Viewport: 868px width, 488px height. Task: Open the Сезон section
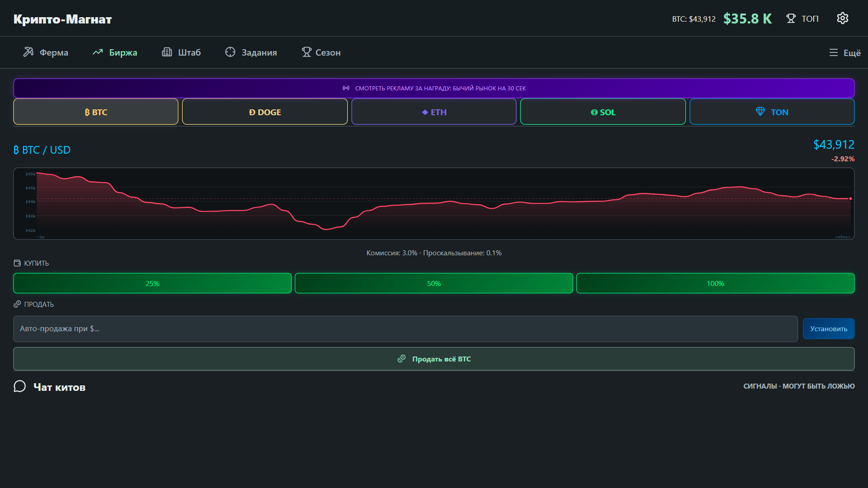(321, 52)
